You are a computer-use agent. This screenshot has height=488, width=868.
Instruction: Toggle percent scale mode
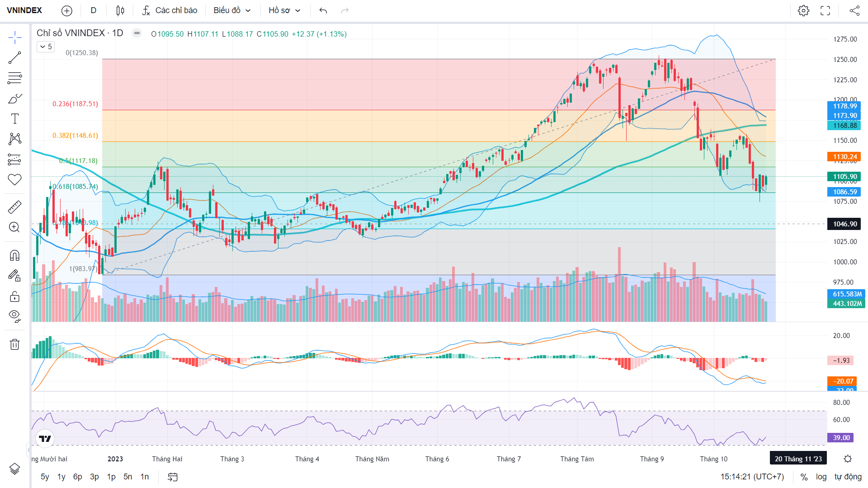[804, 477]
